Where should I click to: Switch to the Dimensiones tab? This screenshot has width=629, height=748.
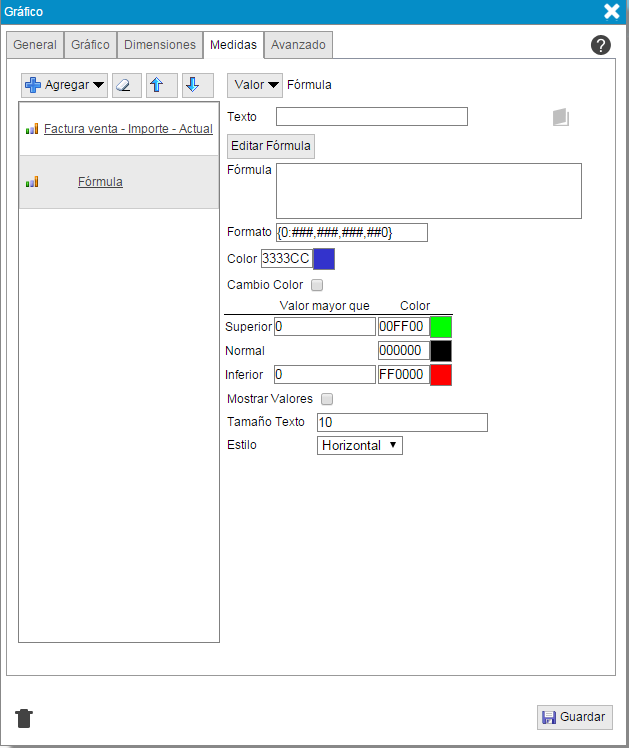click(160, 45)
